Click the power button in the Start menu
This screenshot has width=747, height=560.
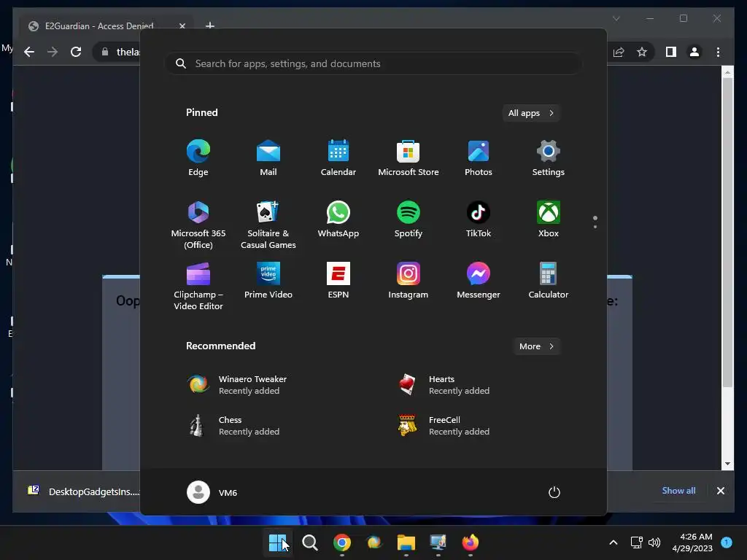554,492
